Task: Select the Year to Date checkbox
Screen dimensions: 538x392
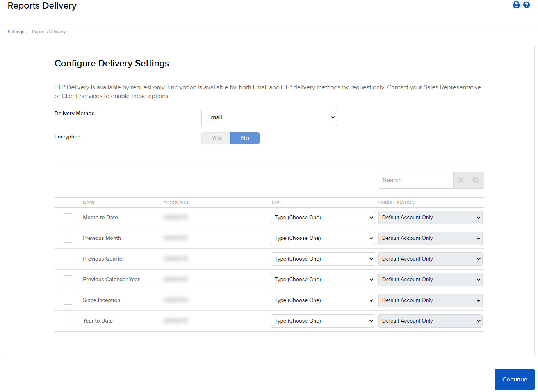Action: [x=68, y=321]
